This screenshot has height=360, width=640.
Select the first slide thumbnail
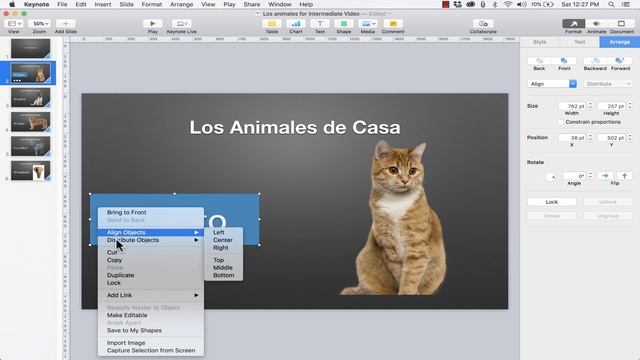point(31,49)
